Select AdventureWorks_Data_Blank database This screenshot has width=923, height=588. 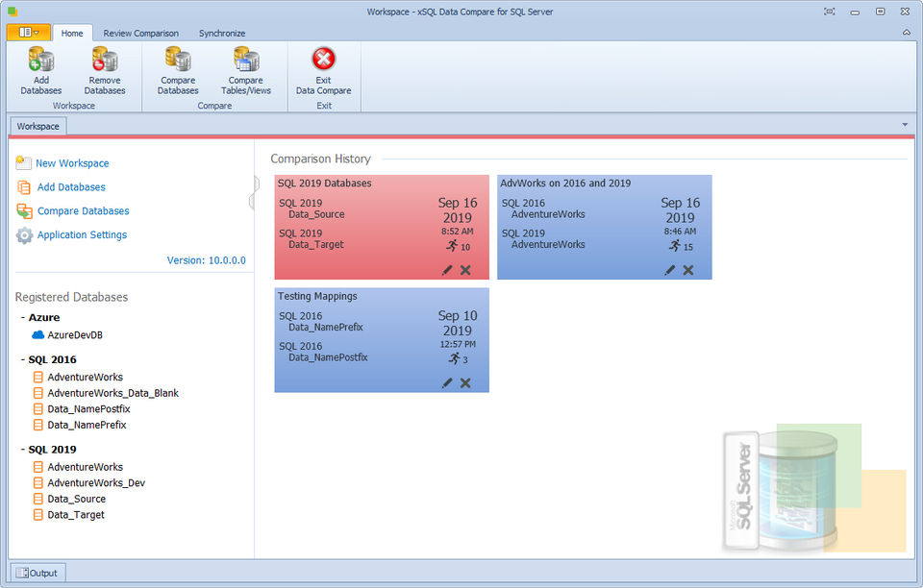112,393
